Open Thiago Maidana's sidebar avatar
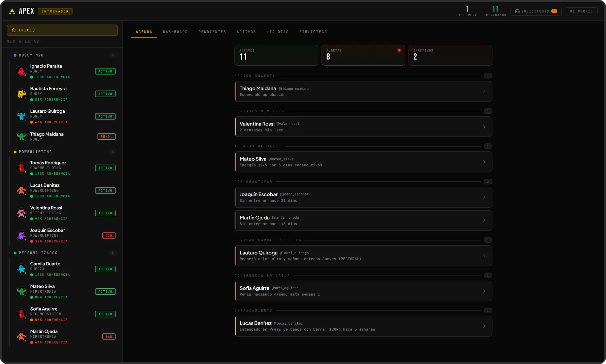The height and width of the screenshot is (364, 606). tap(21, 137)
